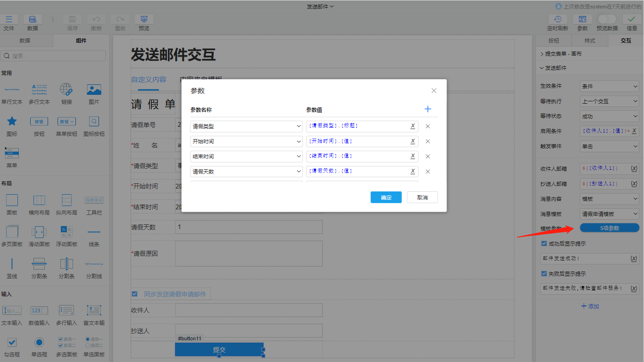This screenshot has width=644, height=362.
Task: Open expression editor for 开始时间 value
Action: 413,141
